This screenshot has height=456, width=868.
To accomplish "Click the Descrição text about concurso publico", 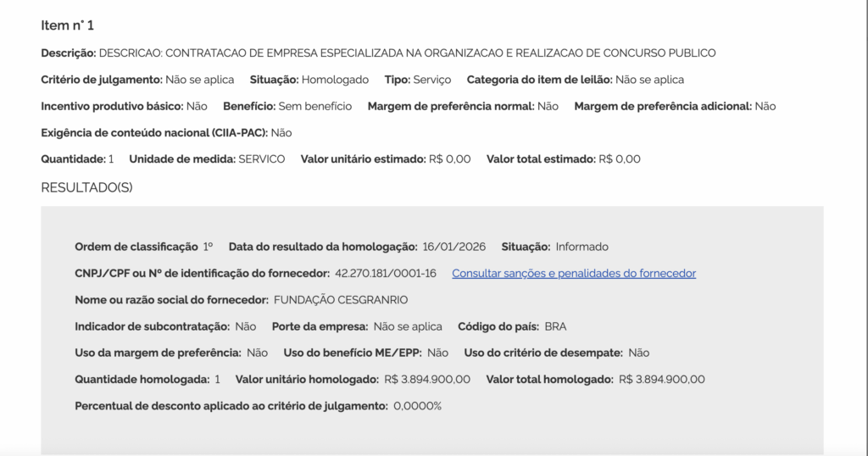I will point(407,53).
